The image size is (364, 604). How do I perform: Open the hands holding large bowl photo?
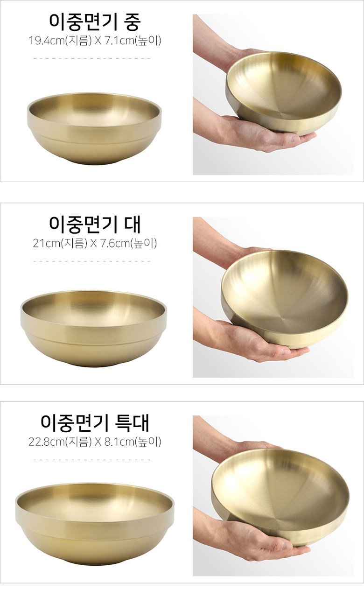(x=273, y=297)
